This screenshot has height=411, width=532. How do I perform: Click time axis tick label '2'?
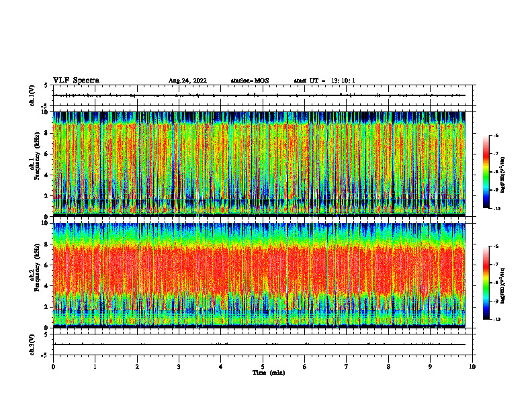137,367
